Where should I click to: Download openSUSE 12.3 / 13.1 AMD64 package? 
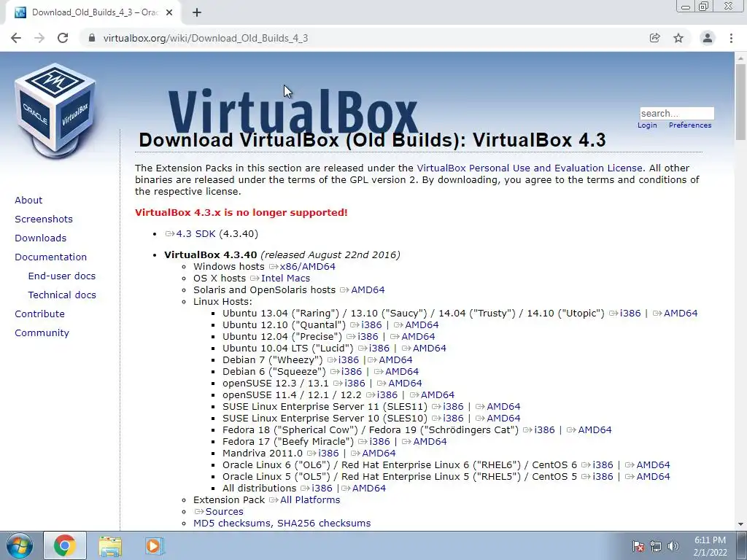405,384
